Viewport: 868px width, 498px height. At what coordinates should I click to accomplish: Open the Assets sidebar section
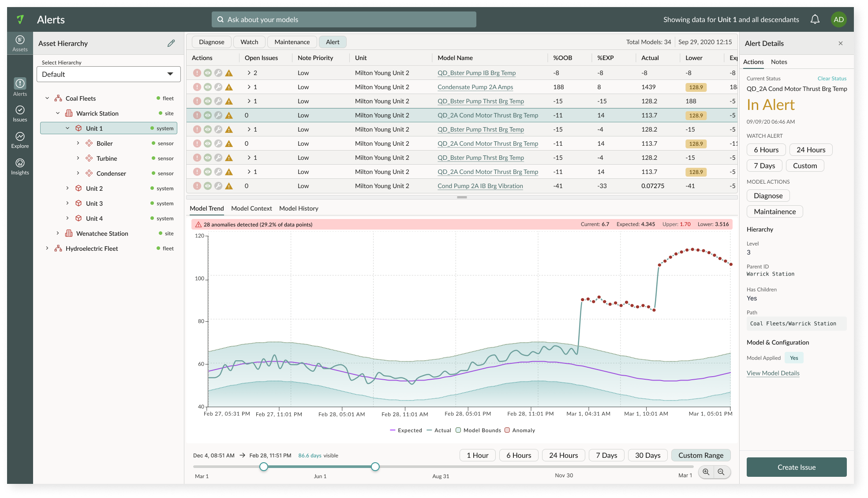tap(20, 43)
